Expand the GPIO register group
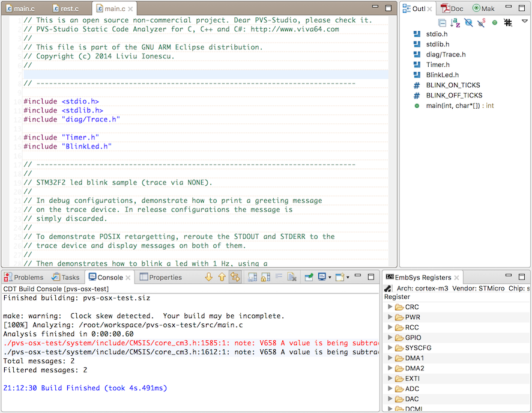532x413 pixels. pos(390,338)
